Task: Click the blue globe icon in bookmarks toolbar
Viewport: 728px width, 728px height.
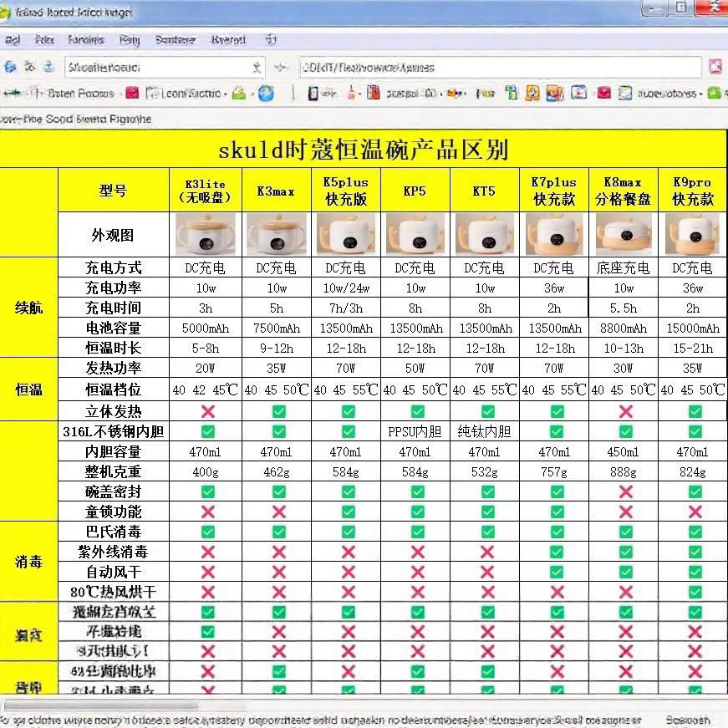Action: pyautogui.click(x=266, y=94)
